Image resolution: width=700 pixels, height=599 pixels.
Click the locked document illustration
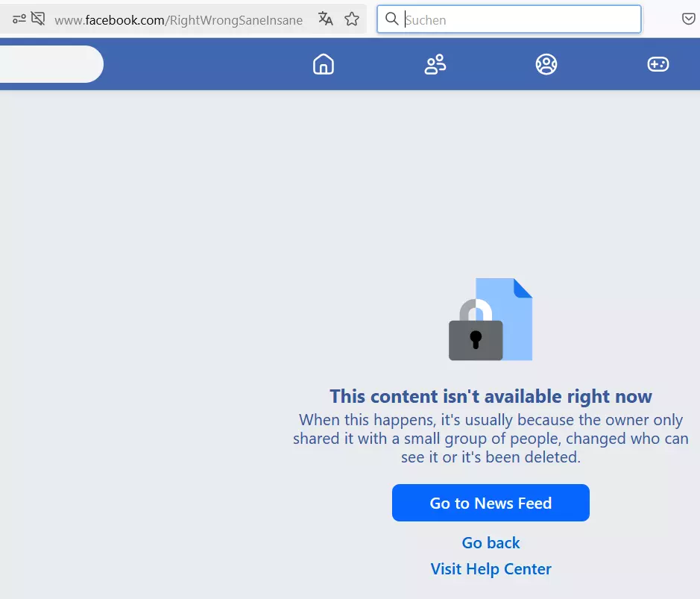pos(491,319)
